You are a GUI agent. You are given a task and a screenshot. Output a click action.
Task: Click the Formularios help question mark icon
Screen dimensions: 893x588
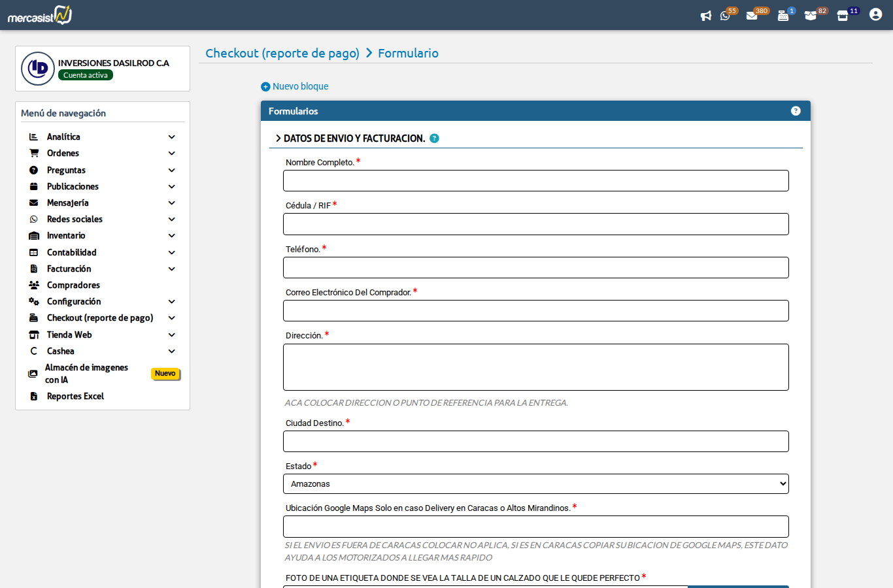pos(796,111)
